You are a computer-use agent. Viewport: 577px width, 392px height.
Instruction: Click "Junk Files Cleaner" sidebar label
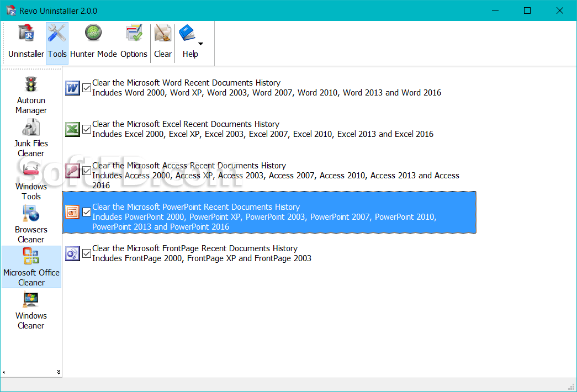coord(31,149)
